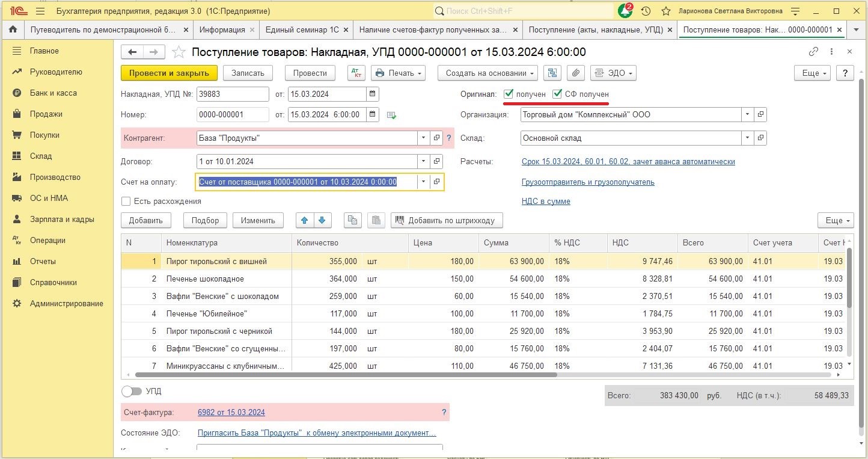Click Добавить по штрихкоду button

coord(447,220)
